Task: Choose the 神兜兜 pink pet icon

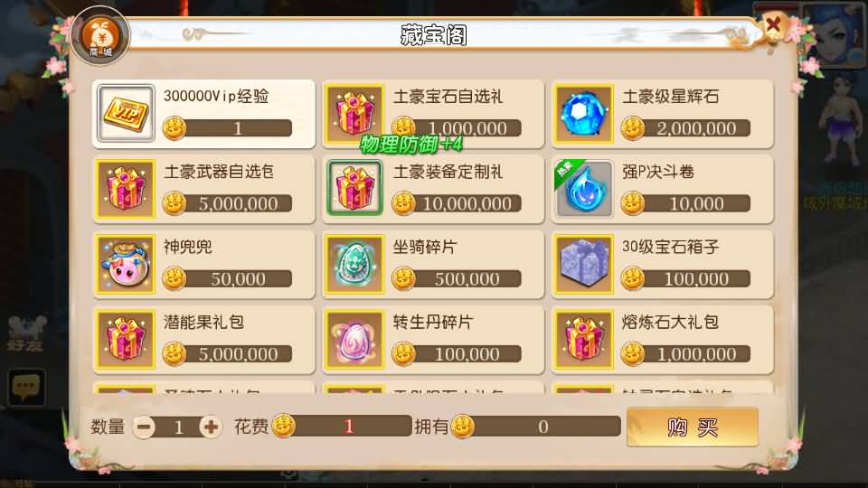Action: coord(125,264)
